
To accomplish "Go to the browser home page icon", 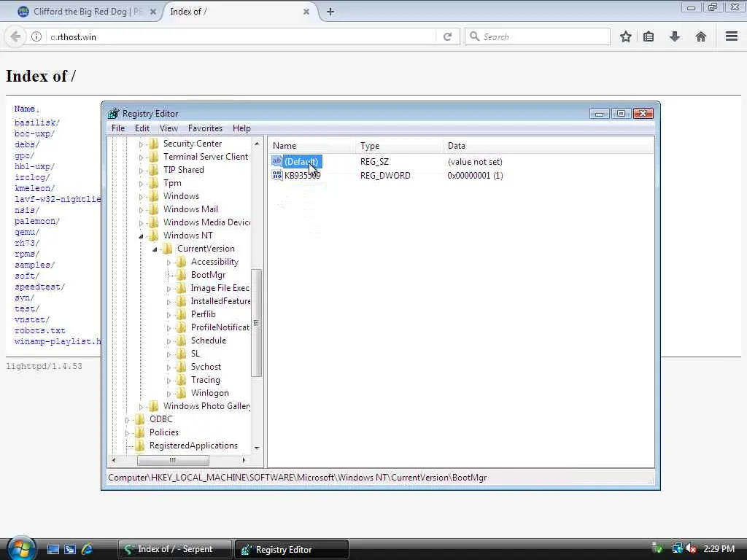I will [x=700, y=36].
